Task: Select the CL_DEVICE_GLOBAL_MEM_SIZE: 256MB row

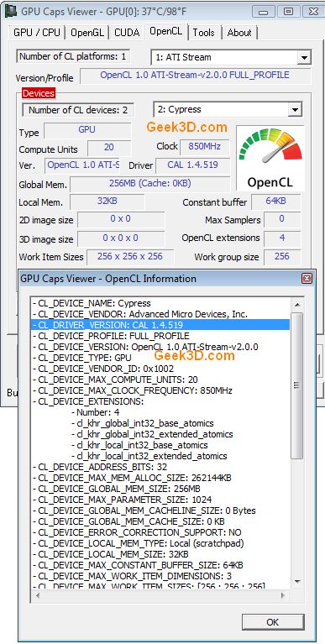Action: (x=160, y=489)
